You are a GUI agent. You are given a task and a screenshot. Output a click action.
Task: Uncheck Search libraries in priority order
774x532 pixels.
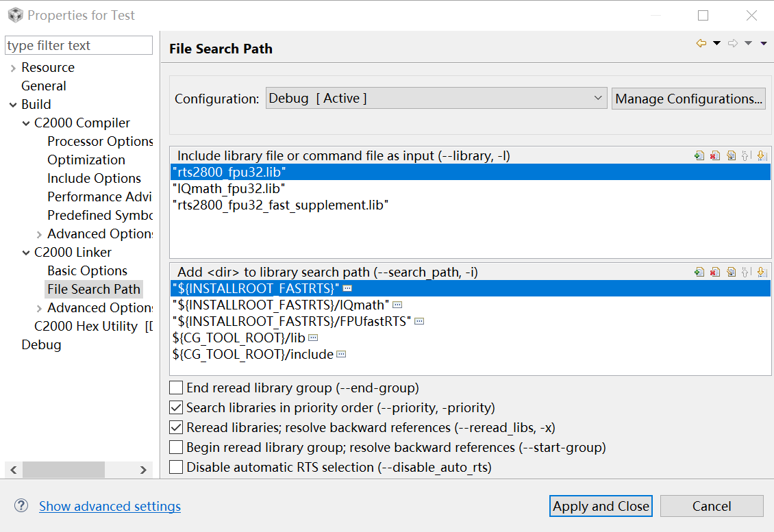click(176, 408)
